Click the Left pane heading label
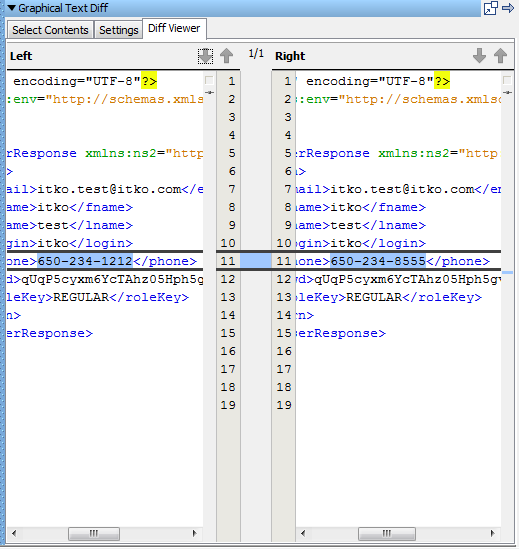 [x=21, y=56]
